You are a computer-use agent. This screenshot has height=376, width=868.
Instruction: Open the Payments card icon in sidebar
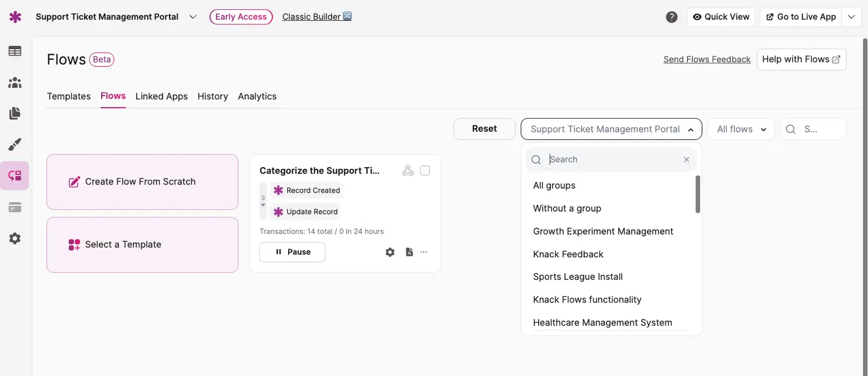(15, 207)
